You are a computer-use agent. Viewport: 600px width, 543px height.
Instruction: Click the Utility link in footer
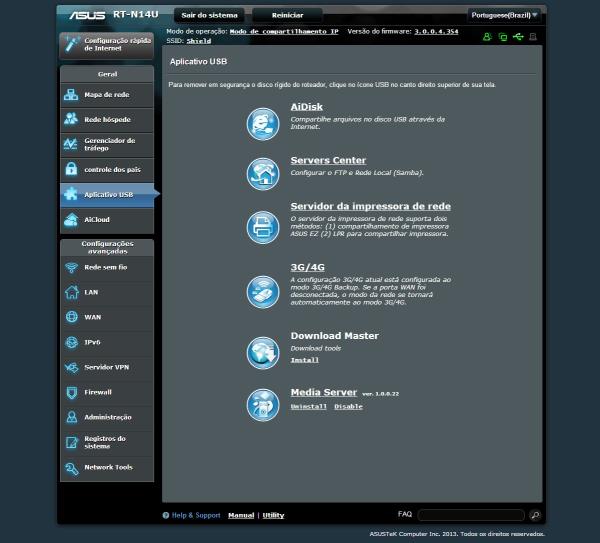(273, 515)
